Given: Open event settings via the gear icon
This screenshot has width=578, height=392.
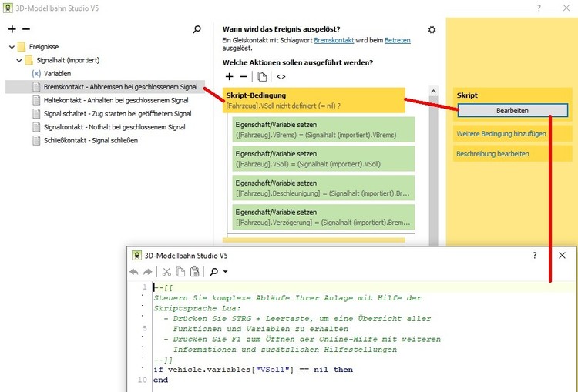Looking at the screenshot, I should (x=432, y=29).
